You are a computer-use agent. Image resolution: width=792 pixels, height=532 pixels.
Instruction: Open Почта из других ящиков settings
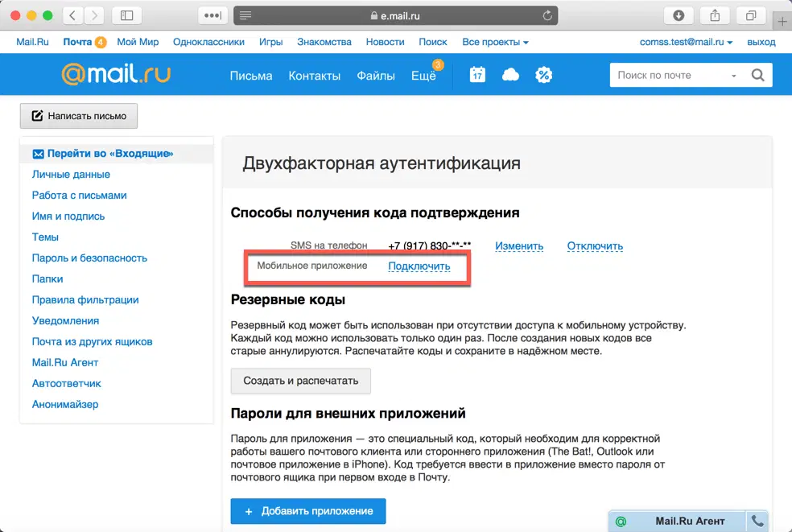[x=92, y=341]
